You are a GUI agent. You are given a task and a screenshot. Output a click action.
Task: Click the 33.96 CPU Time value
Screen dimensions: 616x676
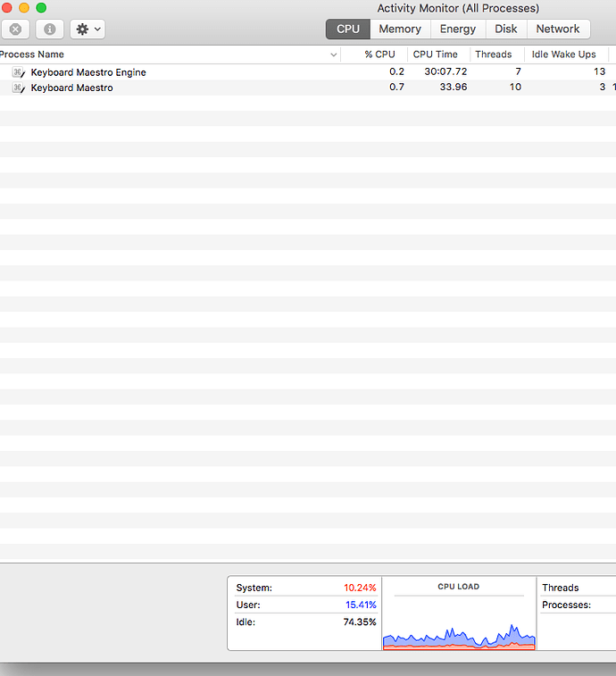click(454, 88)
